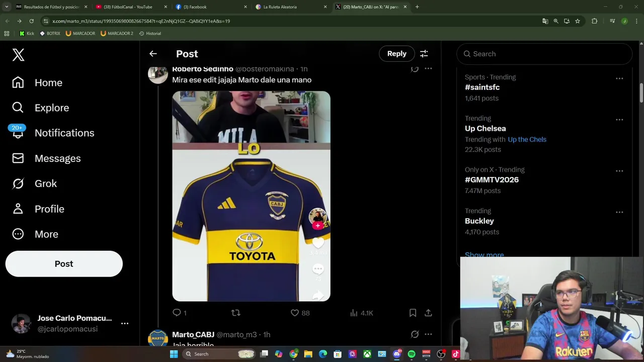Viewport: 644px width, 362px height.
Task: Open Roberto Sedinho's profile name
Action: (x=203, y=69)
